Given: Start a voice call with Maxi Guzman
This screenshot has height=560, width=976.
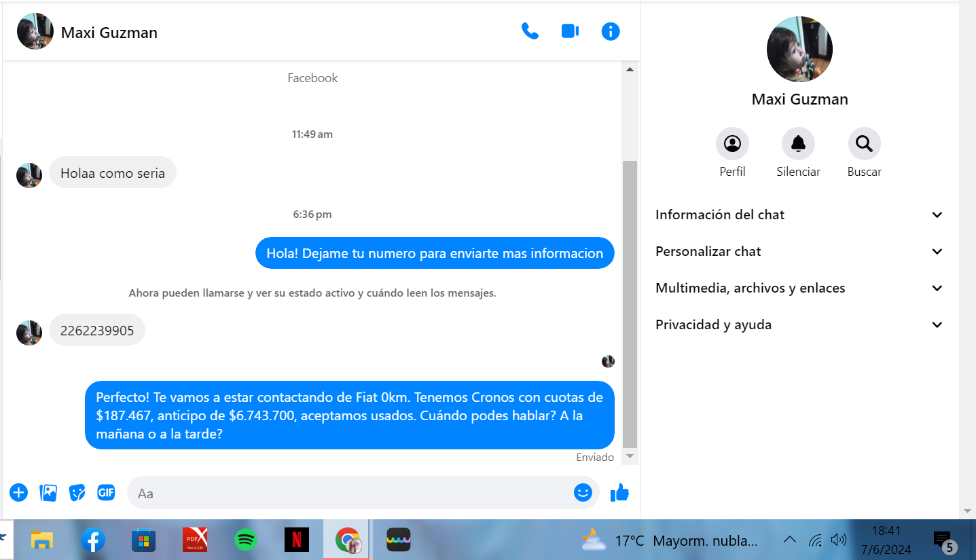Looking at the screenshot, I should 530,31.
